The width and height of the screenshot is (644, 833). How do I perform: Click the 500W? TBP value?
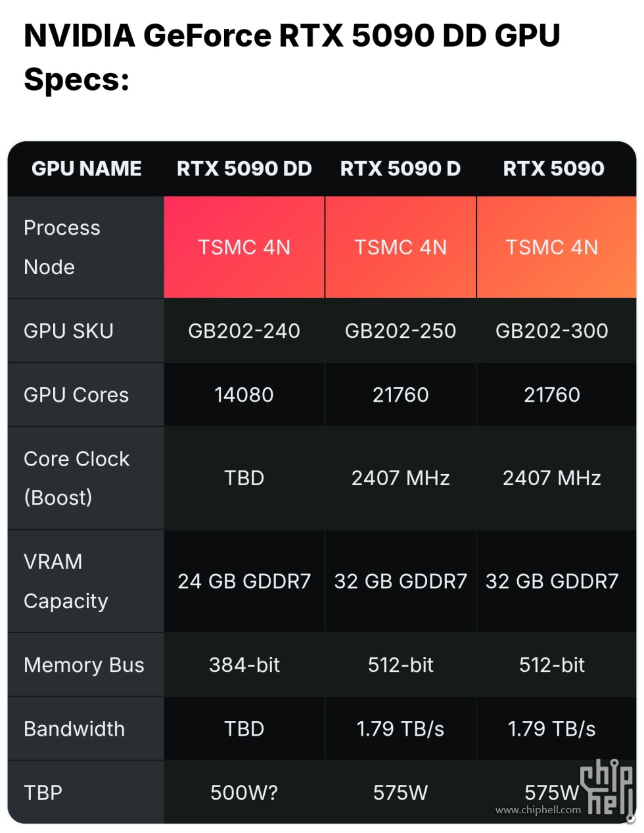pos(244,793)
